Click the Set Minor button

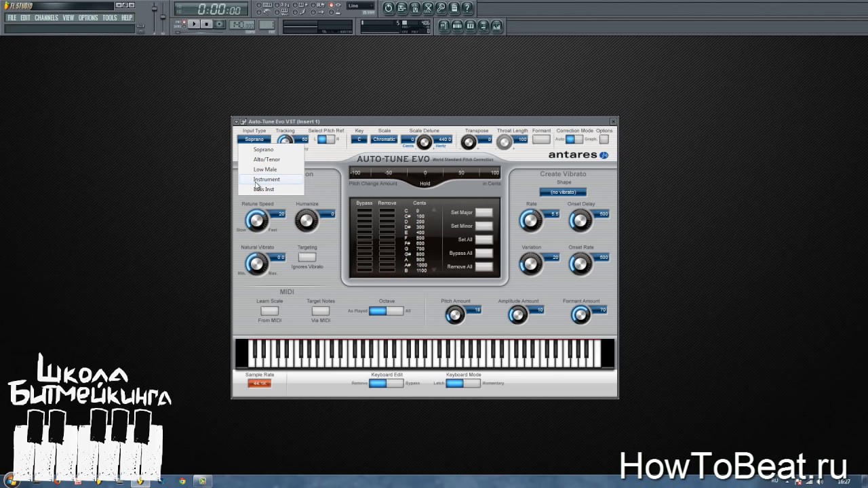(x=484, y=226)
